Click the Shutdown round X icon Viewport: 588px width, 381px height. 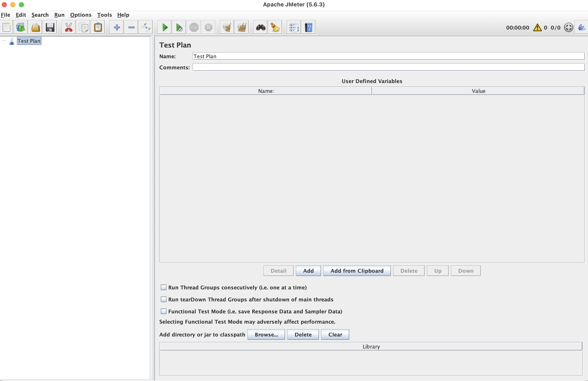click(209, 27)
